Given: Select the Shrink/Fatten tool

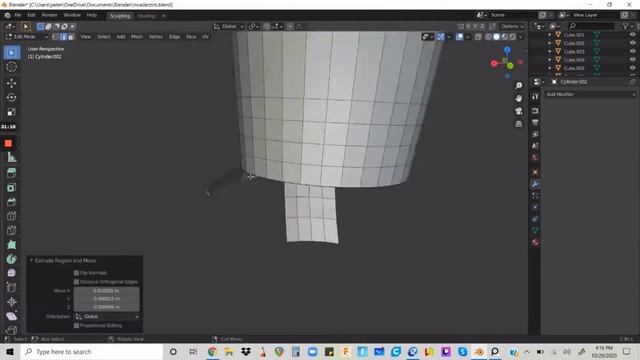Looking at the screenshot, I should [x=11, y=302].
